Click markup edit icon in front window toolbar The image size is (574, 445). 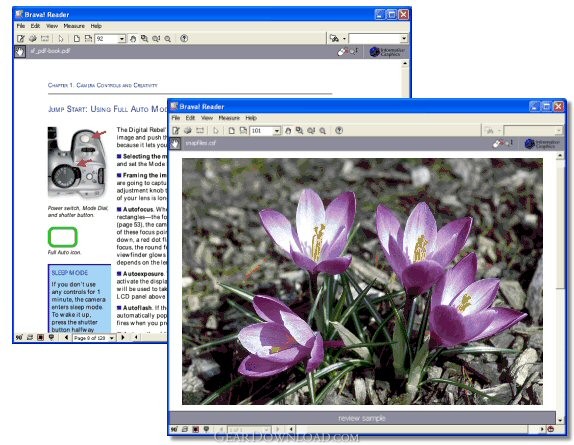coord(176,130)
